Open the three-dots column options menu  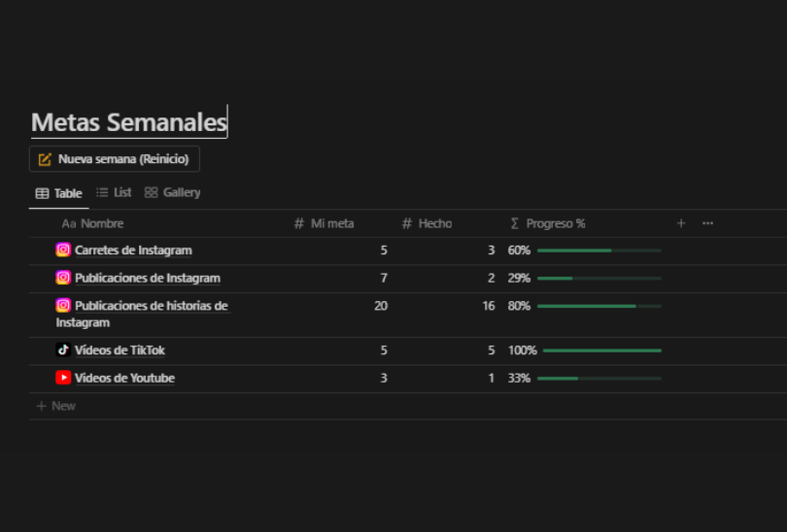click(x=707, y=223)
